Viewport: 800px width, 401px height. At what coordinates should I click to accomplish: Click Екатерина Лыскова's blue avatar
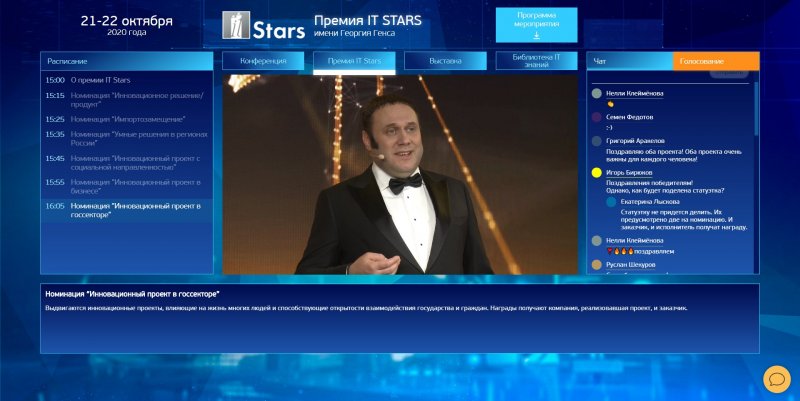click(x=611, y=202)
